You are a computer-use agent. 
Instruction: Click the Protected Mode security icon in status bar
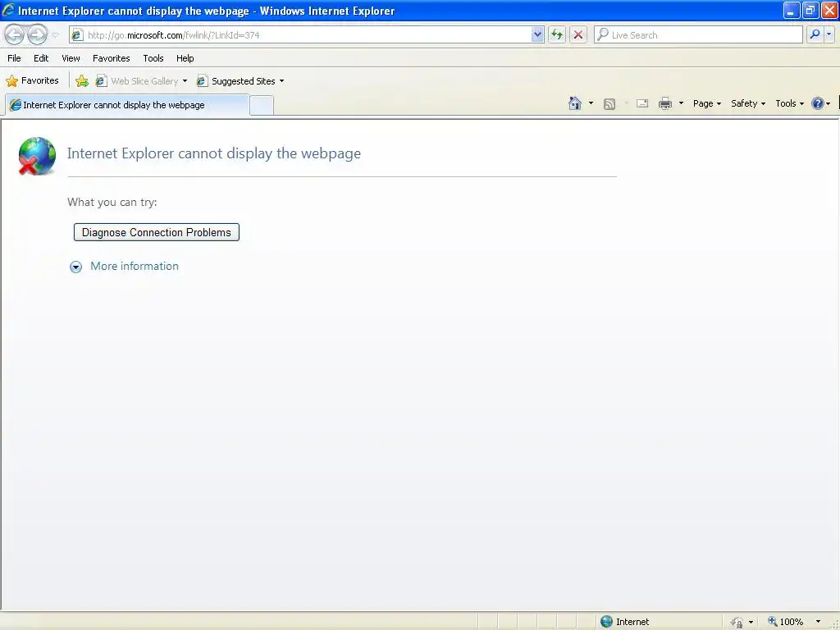[737, 622]
